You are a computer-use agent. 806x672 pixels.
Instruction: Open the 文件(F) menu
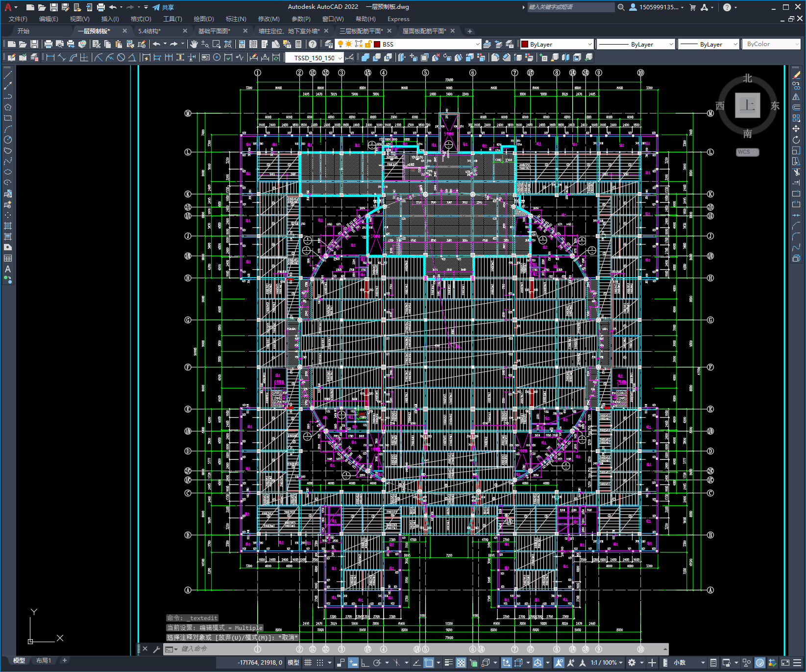[18, 19]
